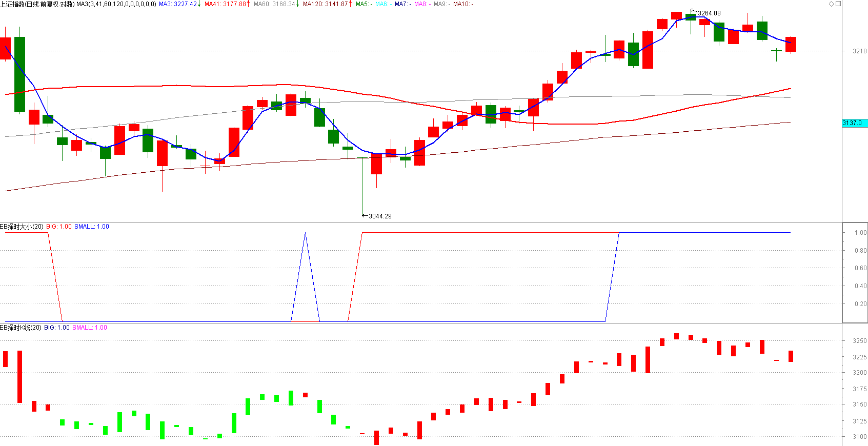Screen dimensions: 868x446
Task: Click the 上证指数 chart title label
Action: tap(12, 4)
